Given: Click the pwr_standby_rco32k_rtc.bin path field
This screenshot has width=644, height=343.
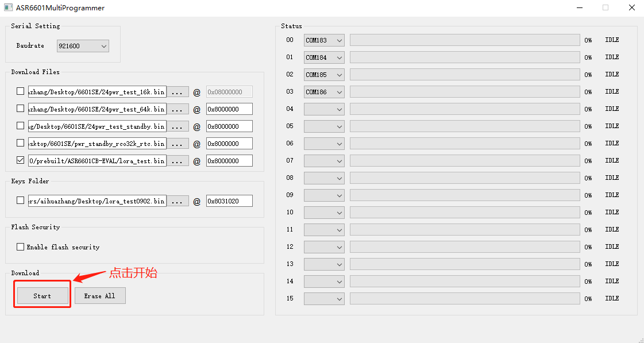Looking at the screenshot, I should [97, 144].
